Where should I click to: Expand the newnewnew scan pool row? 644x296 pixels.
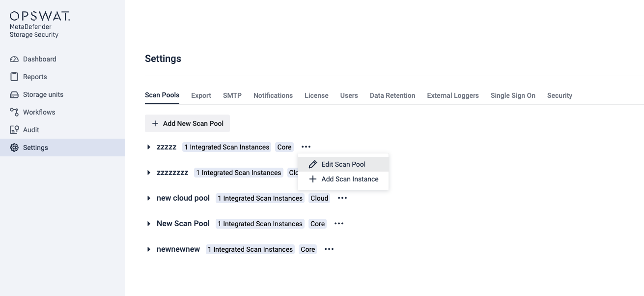coord(149,249)
